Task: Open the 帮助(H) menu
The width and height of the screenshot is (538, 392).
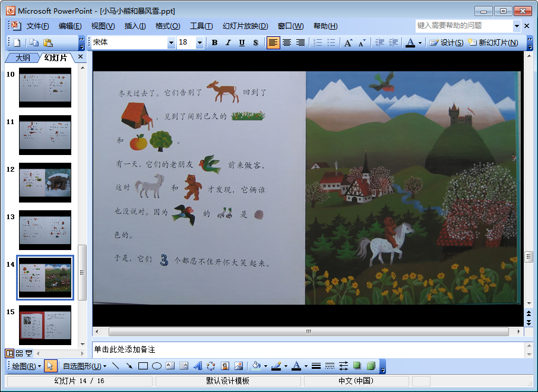Action: [x=325, y=26]
